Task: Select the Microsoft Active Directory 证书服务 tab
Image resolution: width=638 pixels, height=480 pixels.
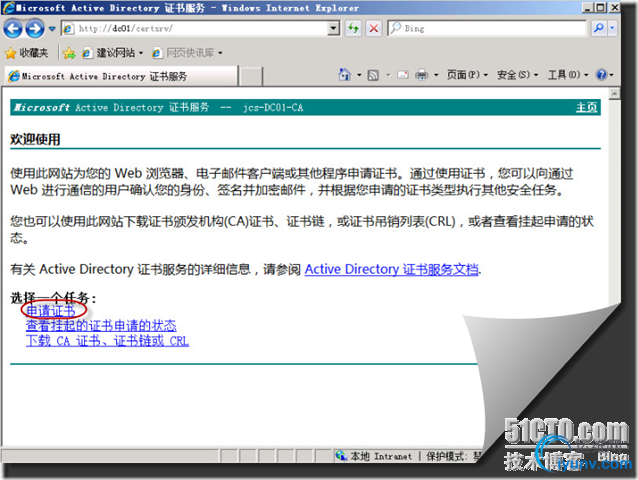Action: point(121,76)
